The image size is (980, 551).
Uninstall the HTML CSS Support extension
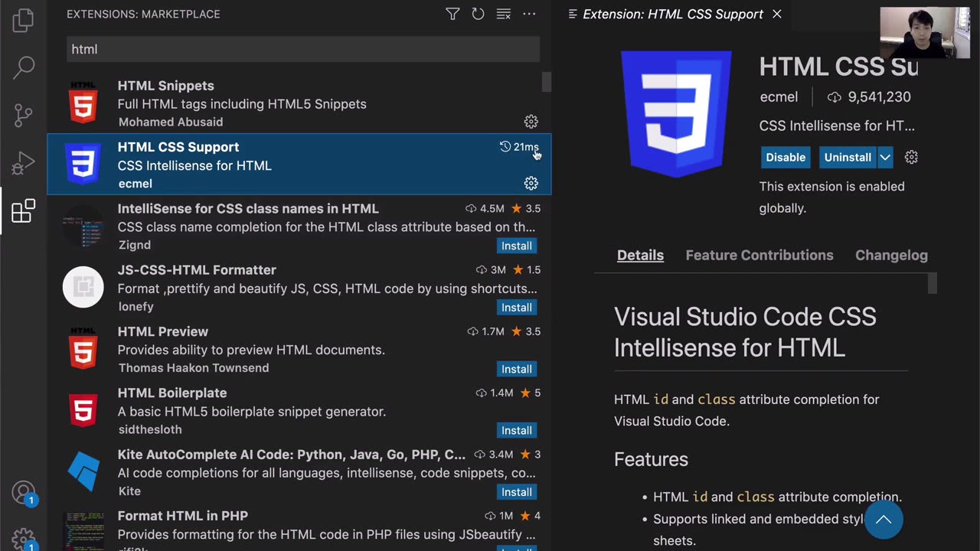point(848,157)
